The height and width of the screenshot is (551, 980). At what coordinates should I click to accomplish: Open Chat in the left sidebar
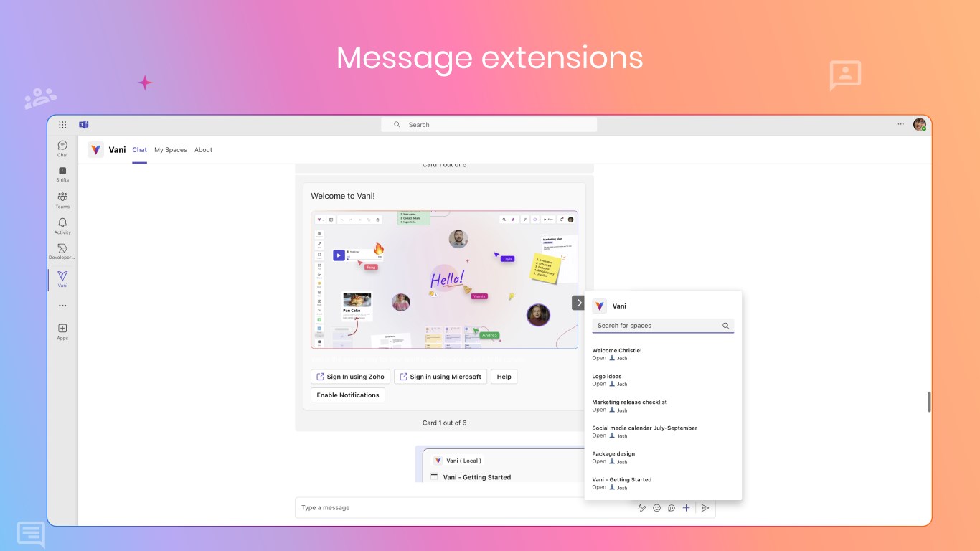click(62, 149)
